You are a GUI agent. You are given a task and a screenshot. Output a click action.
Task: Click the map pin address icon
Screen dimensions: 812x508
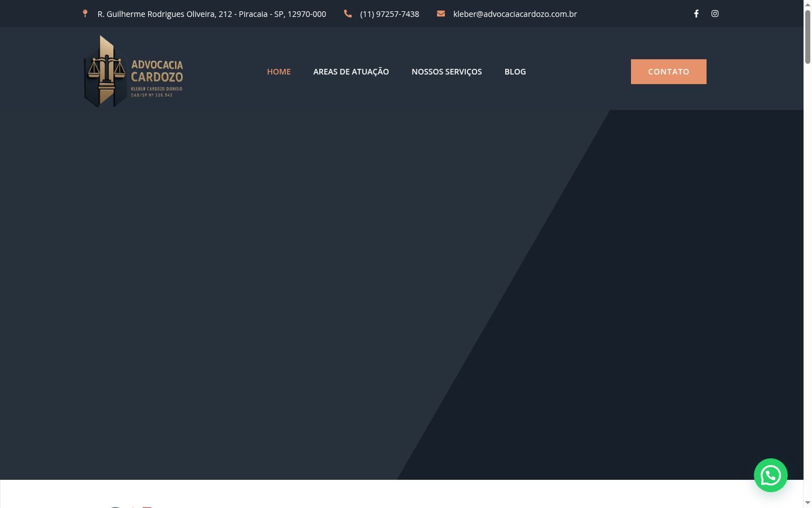(85, 14)
